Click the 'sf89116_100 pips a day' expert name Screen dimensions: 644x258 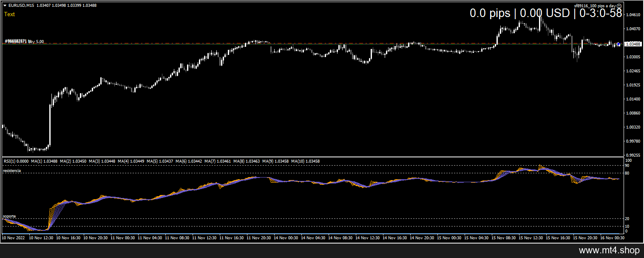click(595, 6)
